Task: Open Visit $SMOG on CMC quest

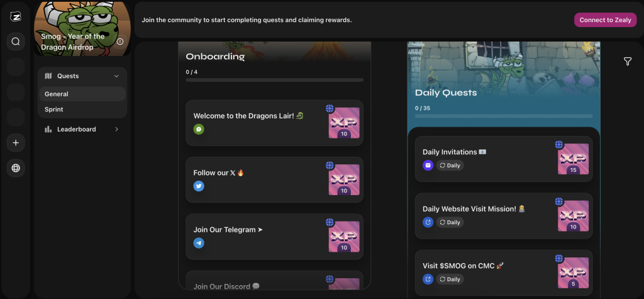Action: point(504,273)
